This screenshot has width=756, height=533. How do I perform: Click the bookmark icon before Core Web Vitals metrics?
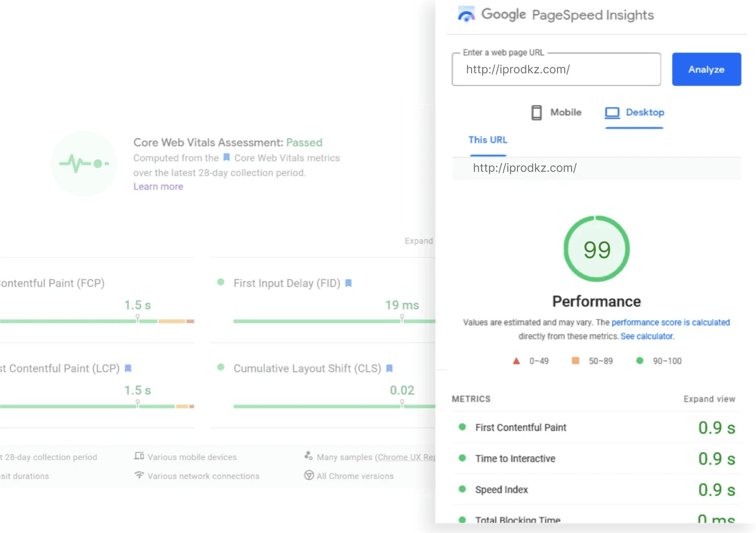click(x=227, y=157)
